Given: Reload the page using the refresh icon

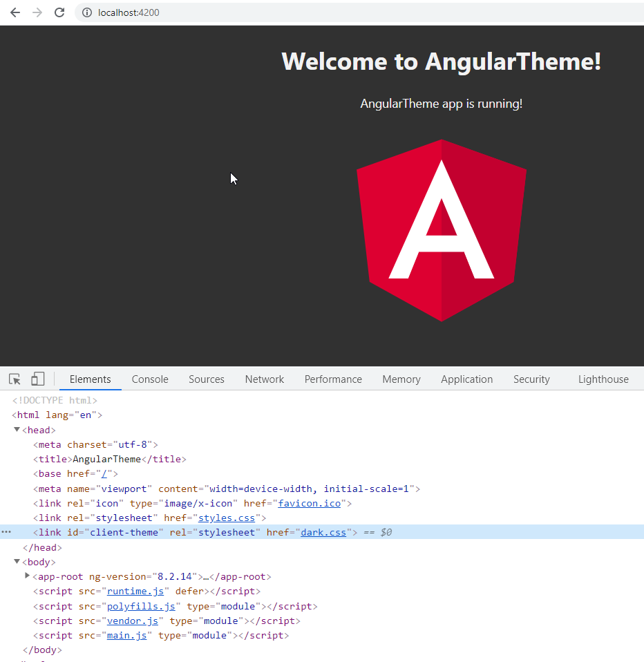Looking at the screenshot, I should tap(59, 12).
